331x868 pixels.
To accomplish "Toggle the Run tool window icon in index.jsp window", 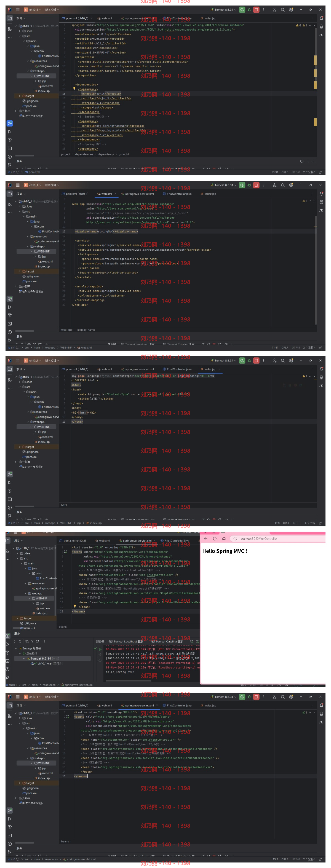I will pos(10,483).
